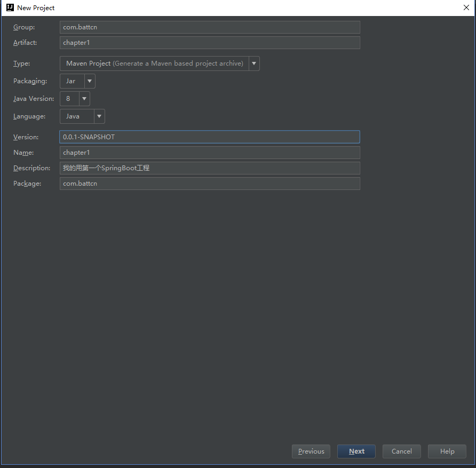Click the IntelliJ IDEA icon in title bar
Image resolution: width=476 pixels, height=468 pixels.
point(10,7)
